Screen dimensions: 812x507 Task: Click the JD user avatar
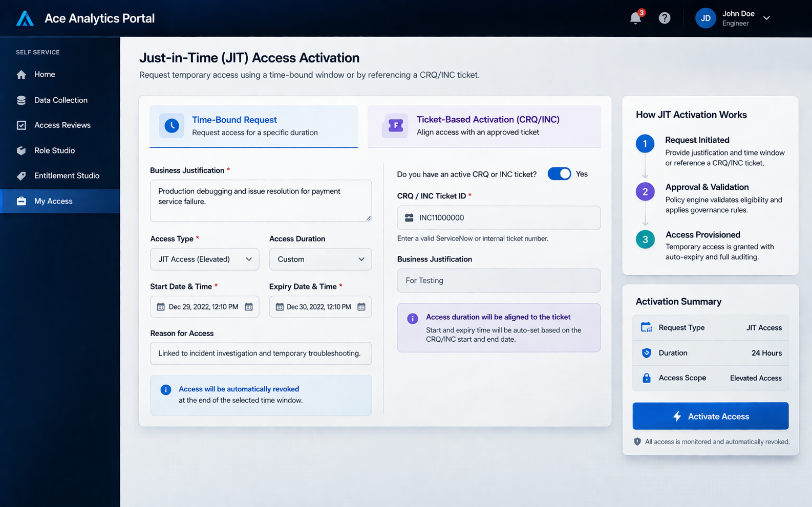click(x=705, y=18)
